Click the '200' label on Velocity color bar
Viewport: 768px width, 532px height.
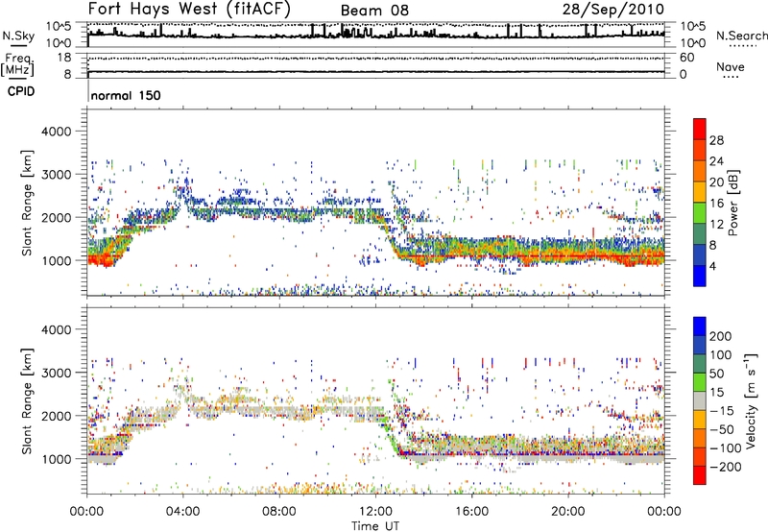pyautogui.click(x=721, y=336)
